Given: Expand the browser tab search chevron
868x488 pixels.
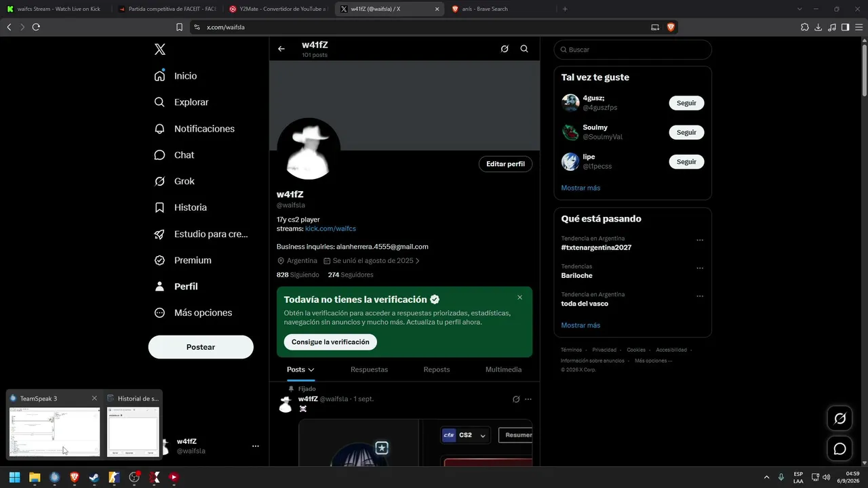Looking at the screenshot, I should point(800,9).
